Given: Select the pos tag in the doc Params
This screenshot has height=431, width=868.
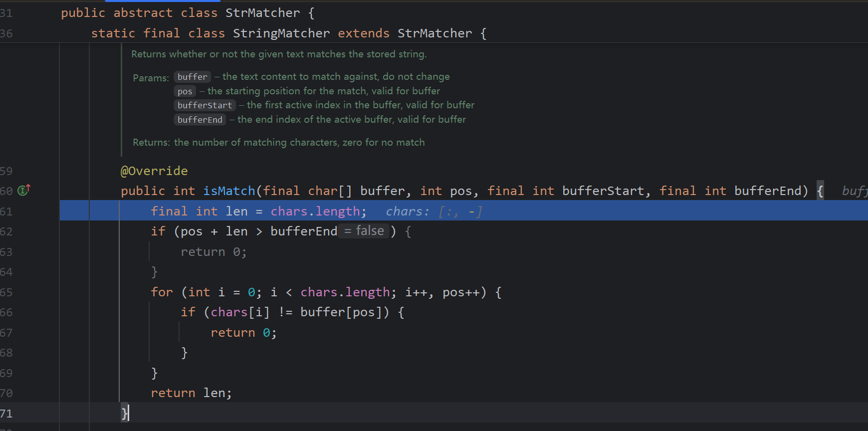Looking at the screenshot, I should pyautogui.click(x=185, y=91).
